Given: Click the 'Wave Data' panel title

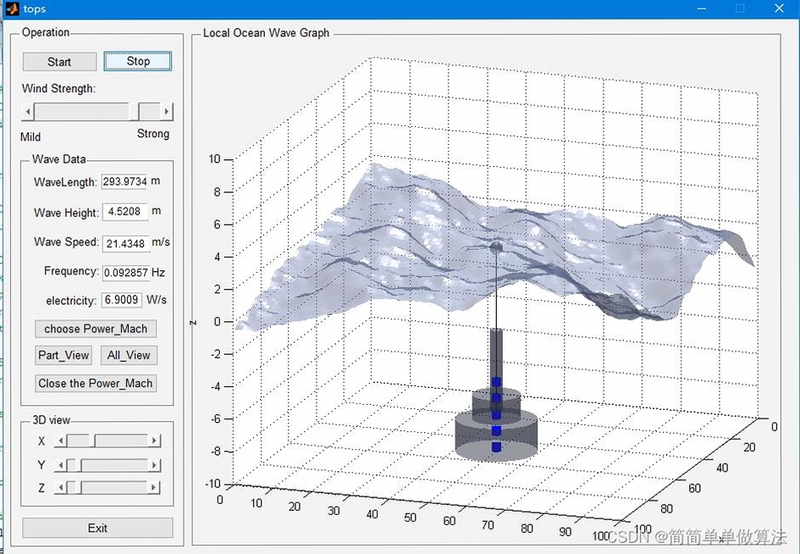Looking at the screenshot, I should pos(59,159).
